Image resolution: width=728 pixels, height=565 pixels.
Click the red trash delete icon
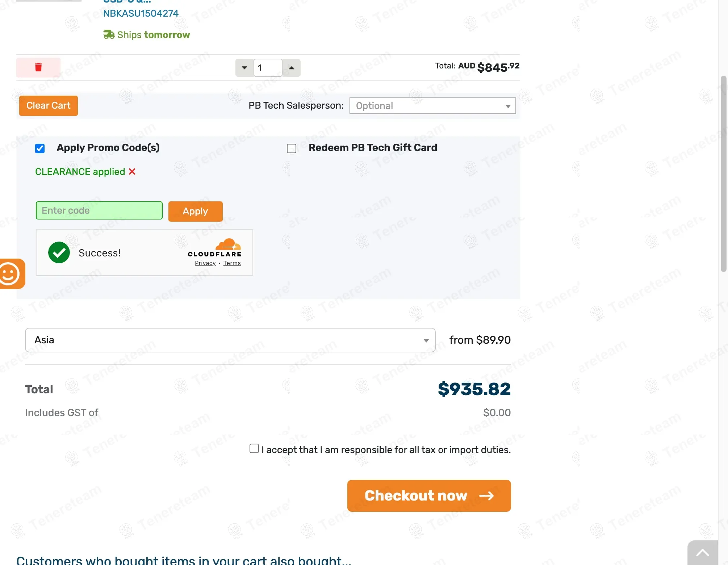coord(38,67)
